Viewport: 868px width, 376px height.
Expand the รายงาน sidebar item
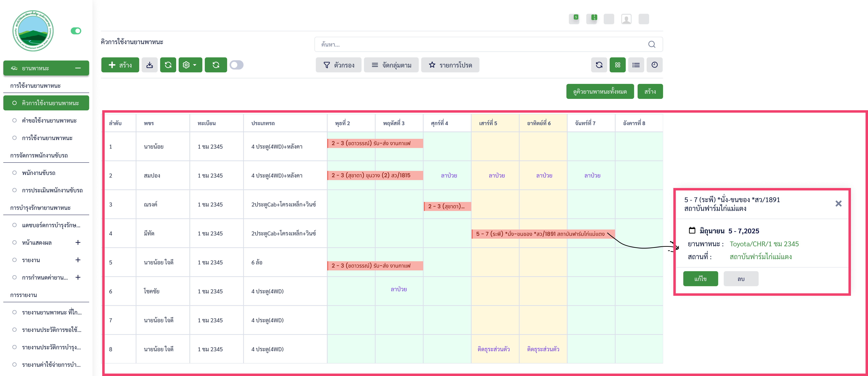[x=78, y=260]
